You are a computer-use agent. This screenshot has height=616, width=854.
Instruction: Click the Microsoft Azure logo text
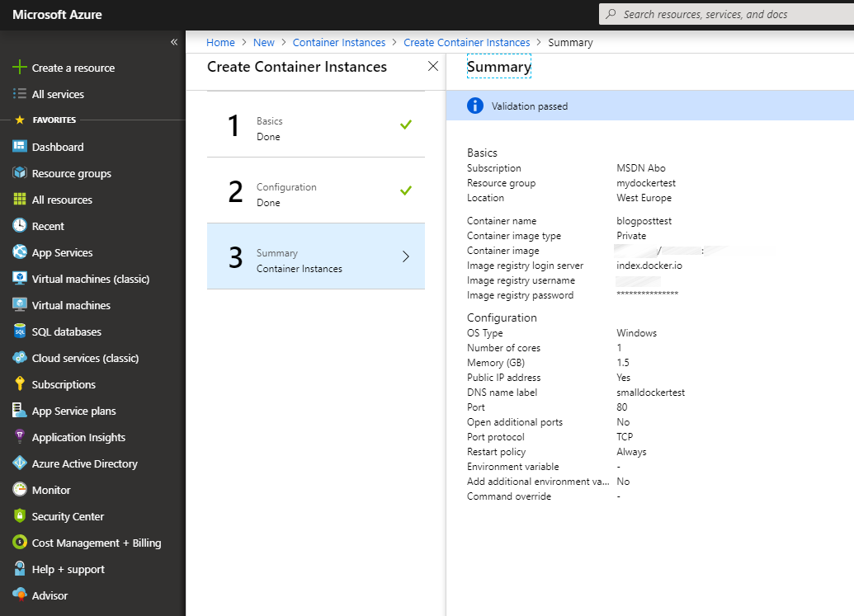tap(57, 15)
